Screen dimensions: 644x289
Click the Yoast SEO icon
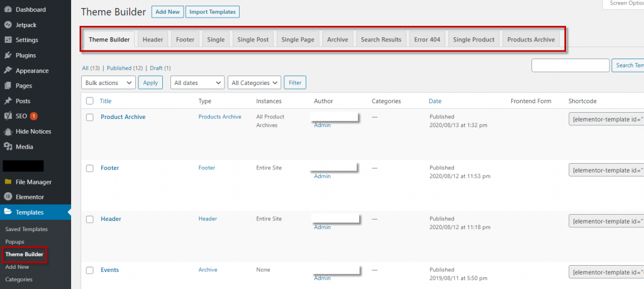(x=8, y=116)
